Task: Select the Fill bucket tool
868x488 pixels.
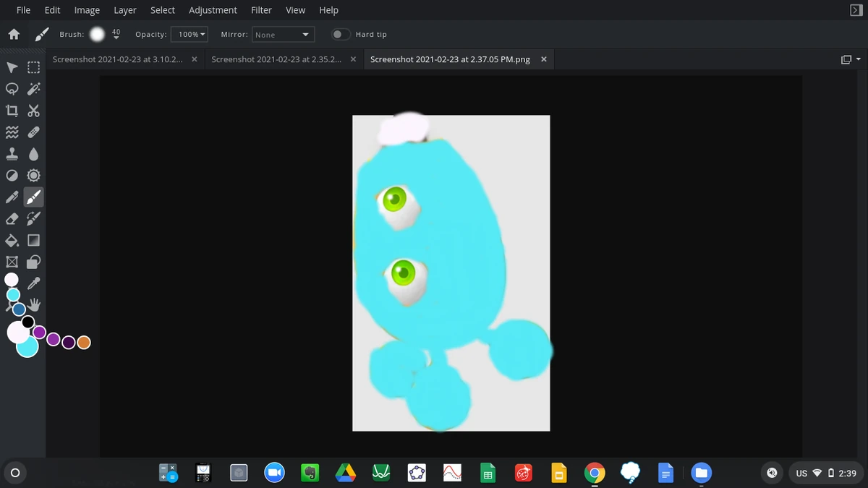Action: [12, 240]
